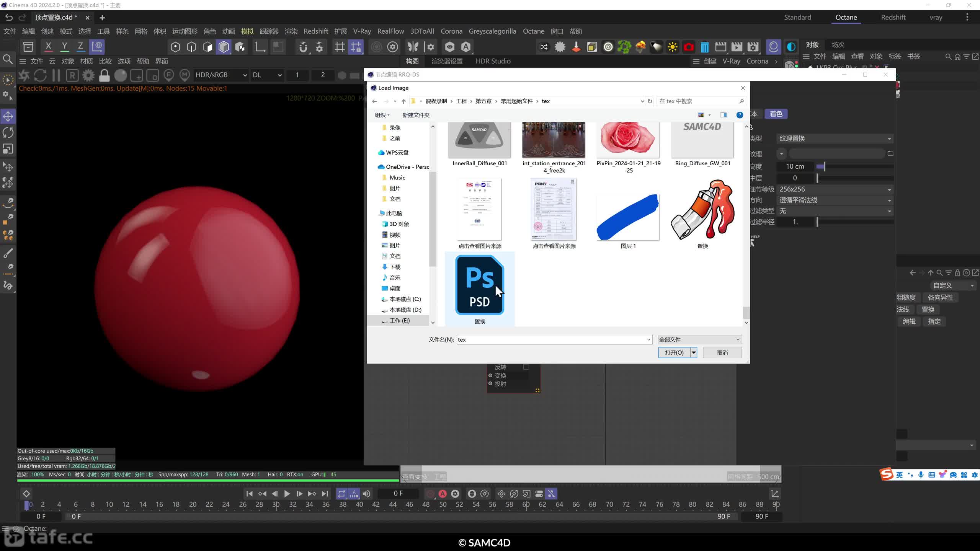Toggle the Y axis lock icon
The image size is (980, 551).
click(64, 47)
